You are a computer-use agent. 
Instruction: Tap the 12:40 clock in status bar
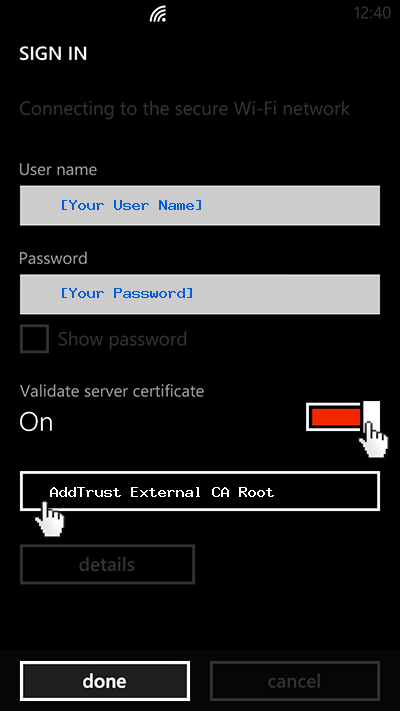[372, 13]
